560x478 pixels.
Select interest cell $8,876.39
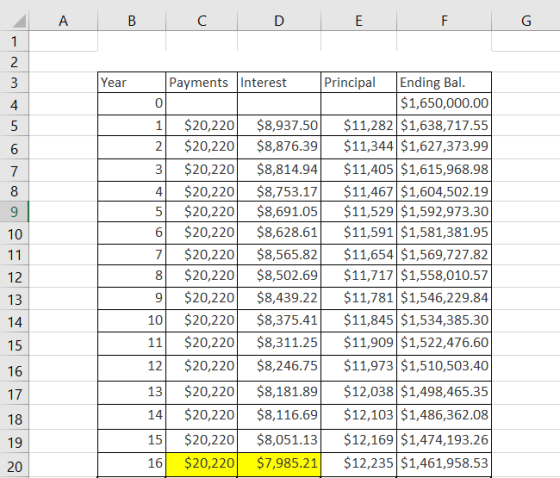tap(279, 147)
